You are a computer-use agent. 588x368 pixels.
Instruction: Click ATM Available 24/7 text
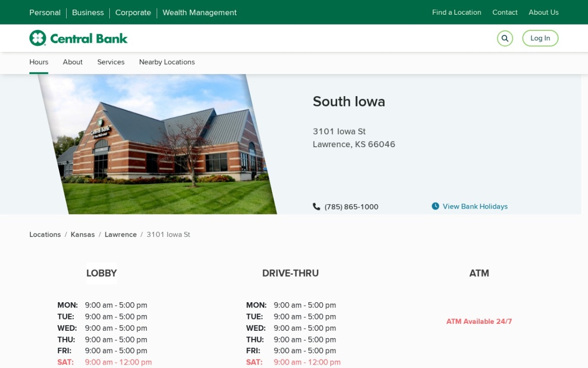[x=479, y=321]
